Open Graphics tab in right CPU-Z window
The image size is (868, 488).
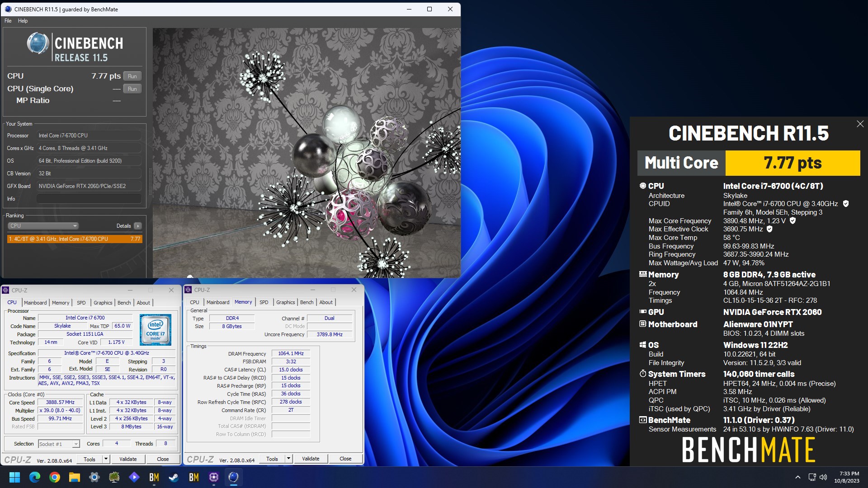[286, 302]
